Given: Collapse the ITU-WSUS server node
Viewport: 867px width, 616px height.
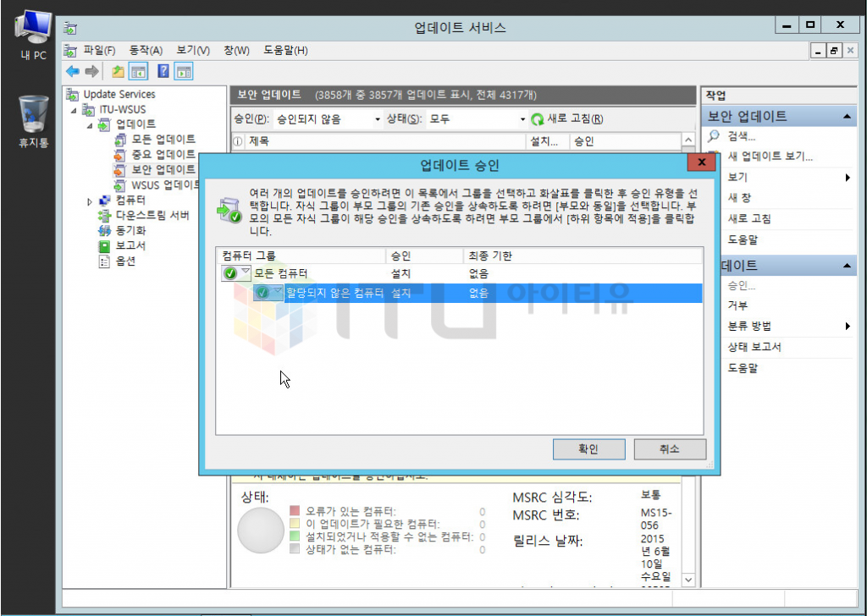Looking at the screenshot, I should click(x=74, y=110).
